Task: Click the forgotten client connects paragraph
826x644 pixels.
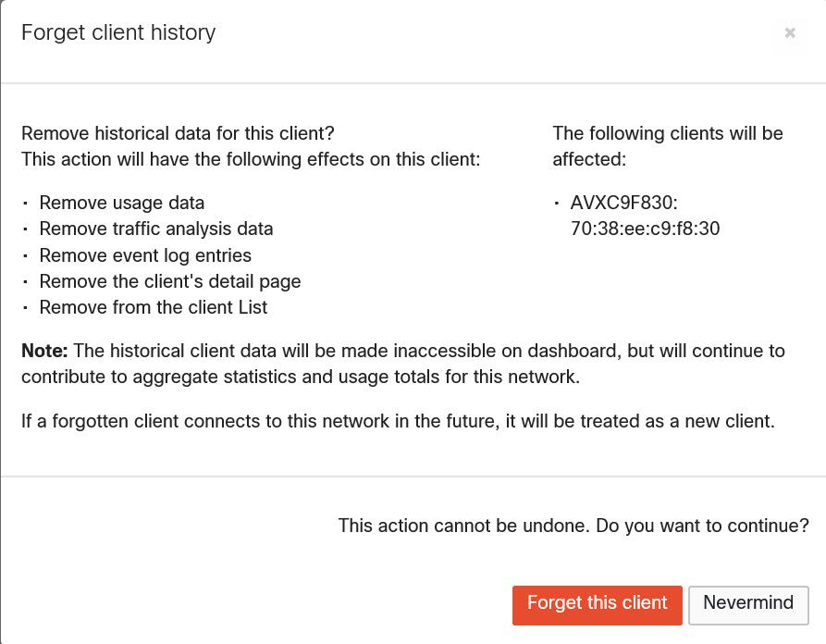Action: (398, 422)
